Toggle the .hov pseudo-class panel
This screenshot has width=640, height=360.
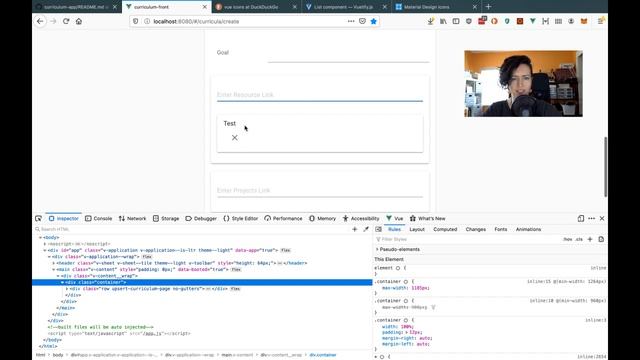pos(568,239)
